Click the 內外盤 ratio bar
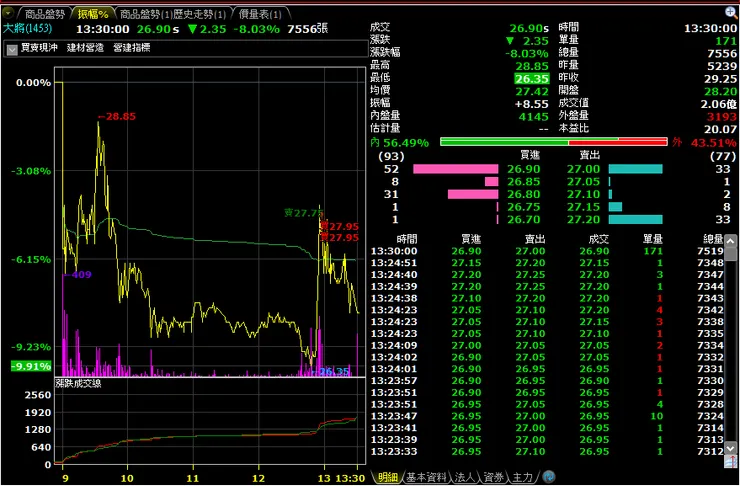The height and width of the screenshot is (486, 740). [x=554, y=142]
